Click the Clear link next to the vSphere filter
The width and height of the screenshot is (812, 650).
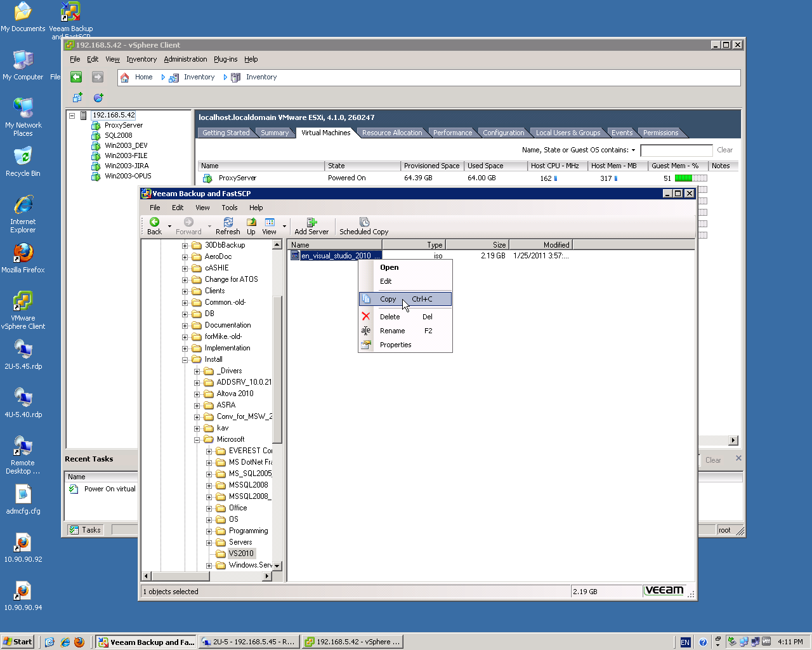coord(724,150)
